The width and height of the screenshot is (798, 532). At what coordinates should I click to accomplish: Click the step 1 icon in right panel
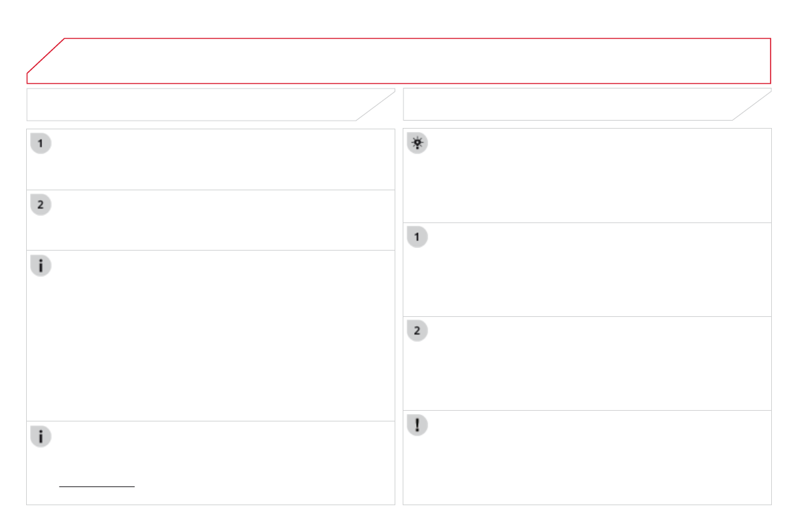coord(417,237)
